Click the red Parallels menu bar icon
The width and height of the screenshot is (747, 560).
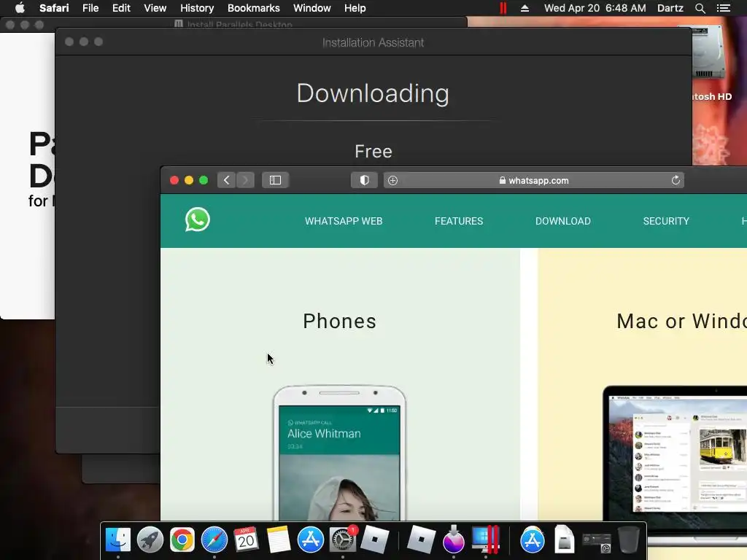click(503, 8)
